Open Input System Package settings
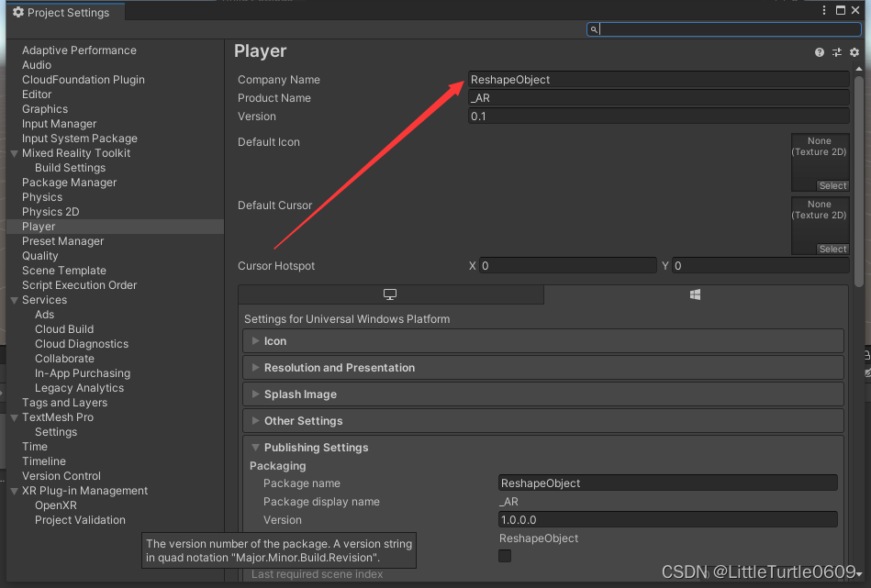Image resolution: width=871 pixels, height=588 pixels. click(80, 139)
